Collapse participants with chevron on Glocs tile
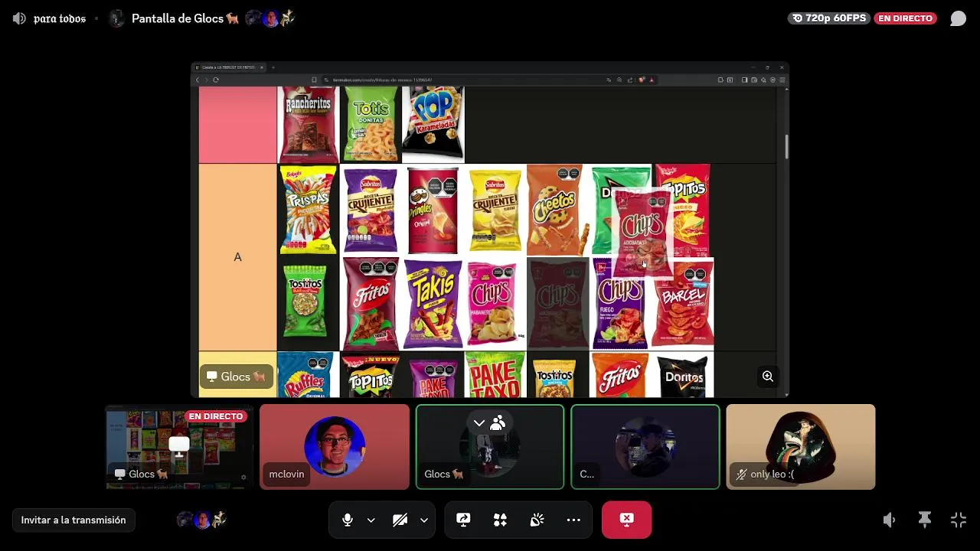Viewport: 980px width, 551px height. click(479, 423)
